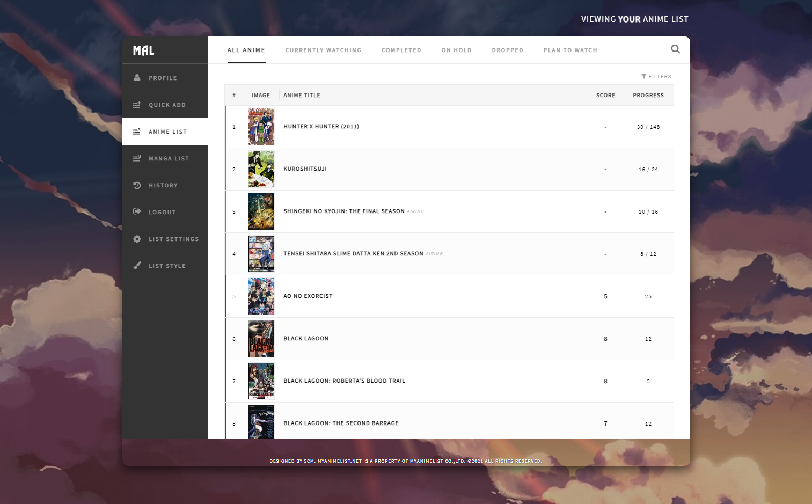The image size is (812, 504).
Task: Open List Settings gear item
Action: click(173, 239)
